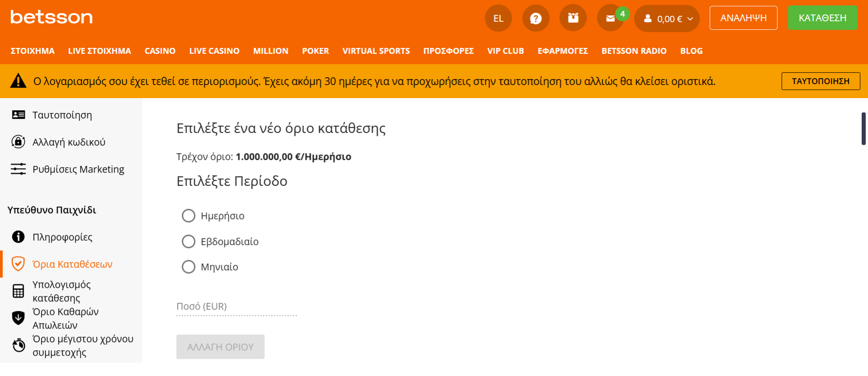Open the LIVE ΣΤΟΙΧΗΜΑ menu
868x376 pixels.
click(99, 51)
